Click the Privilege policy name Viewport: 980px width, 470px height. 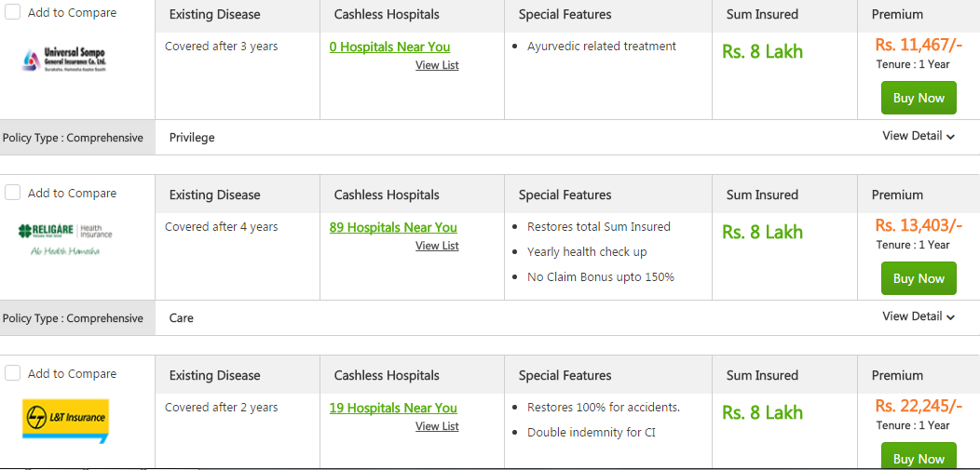(x=192, y=138)
